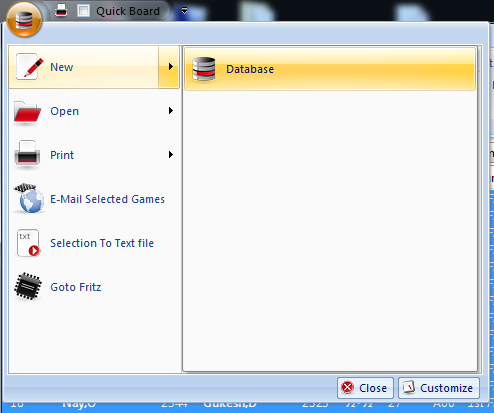The image size is (494, 413).
Task: Click the pencil and paper New icon
Action: (29, 67)
